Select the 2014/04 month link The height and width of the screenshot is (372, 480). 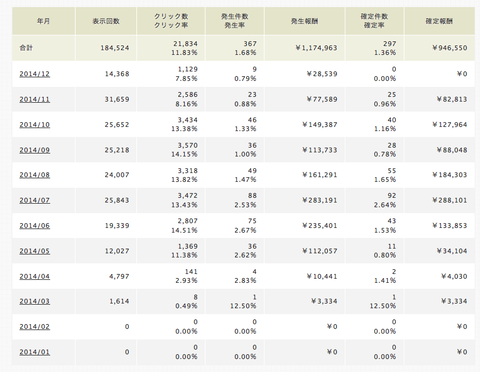point(35,276)
